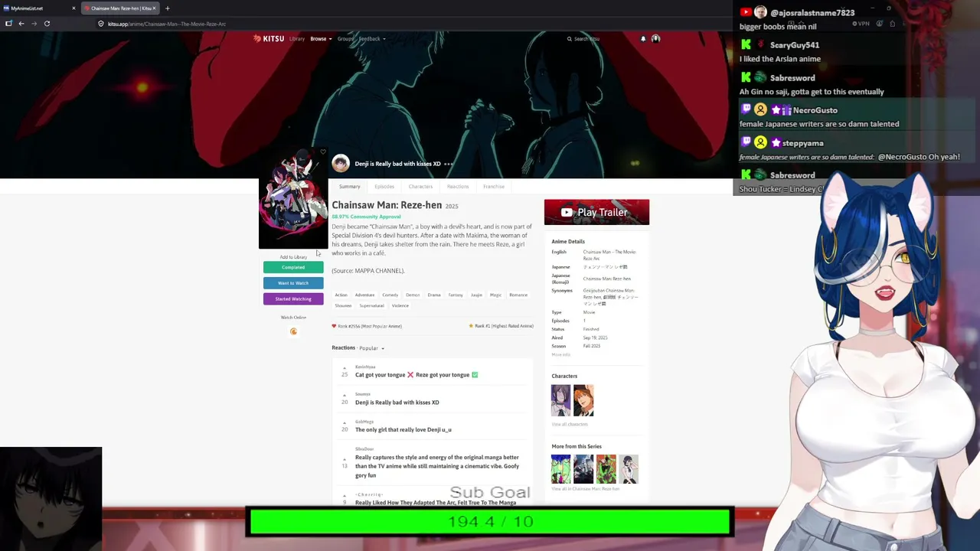Open the 'Cat got your tongue' reaction text
Screen dimensions: 980x551
click(416, 375)
